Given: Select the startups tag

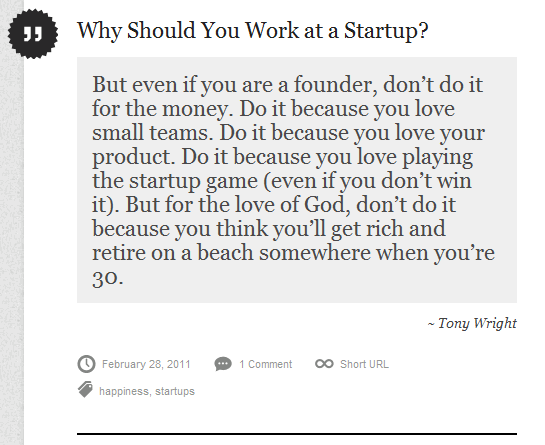Looking at the screenshot, I should click(175, 391).
